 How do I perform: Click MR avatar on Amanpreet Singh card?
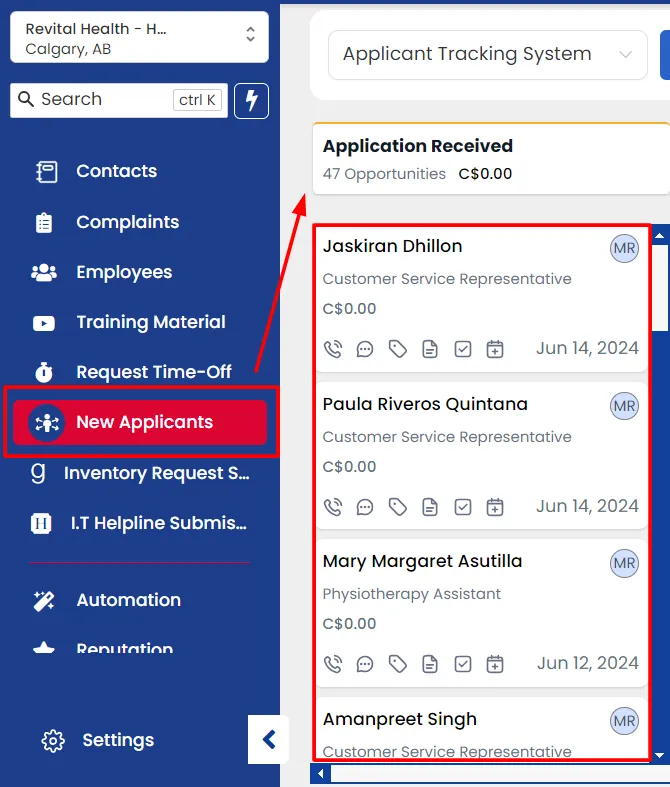624,721
